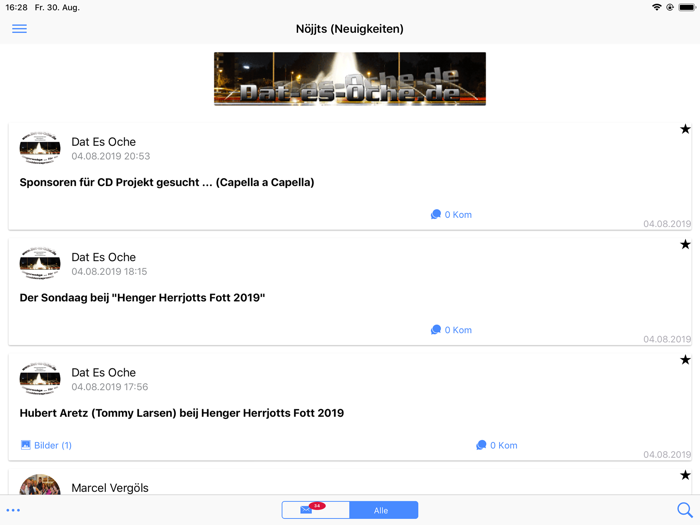
Task: Star the Sponsoren für CD Projekt post
Action: [685, 129]
